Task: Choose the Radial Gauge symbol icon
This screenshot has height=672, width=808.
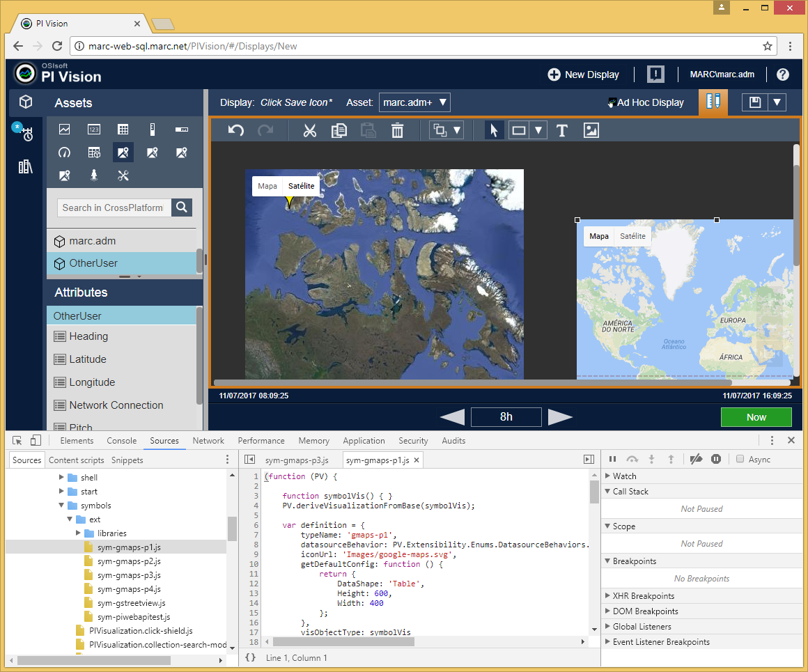Action: 64,153
